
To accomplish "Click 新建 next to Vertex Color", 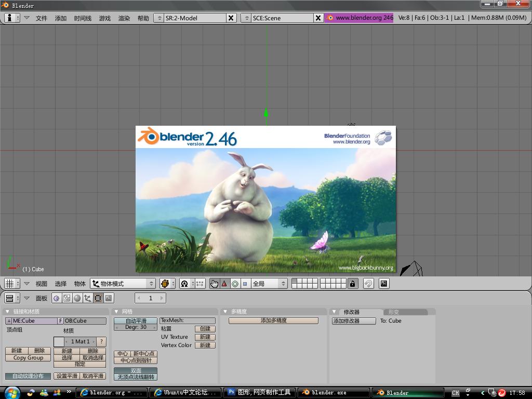I will click(205, 345).
